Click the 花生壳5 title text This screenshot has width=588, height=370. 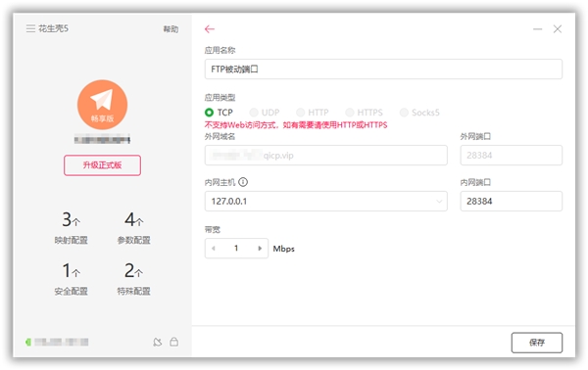(x=53, y=28)
